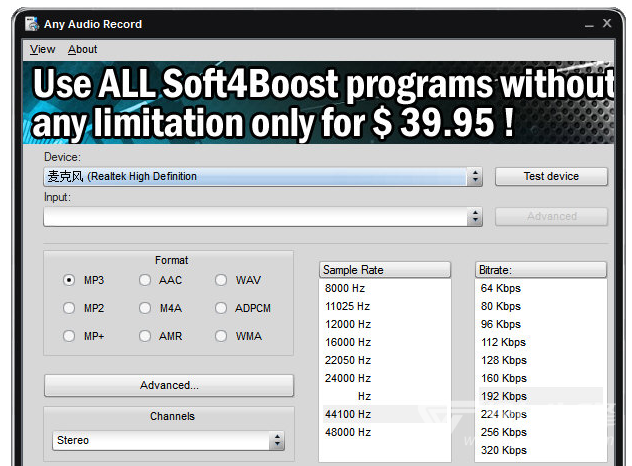Click the Advanced... button under Format
The height and width of the screenshot is (466, 632).
click(x=169, y=385)
